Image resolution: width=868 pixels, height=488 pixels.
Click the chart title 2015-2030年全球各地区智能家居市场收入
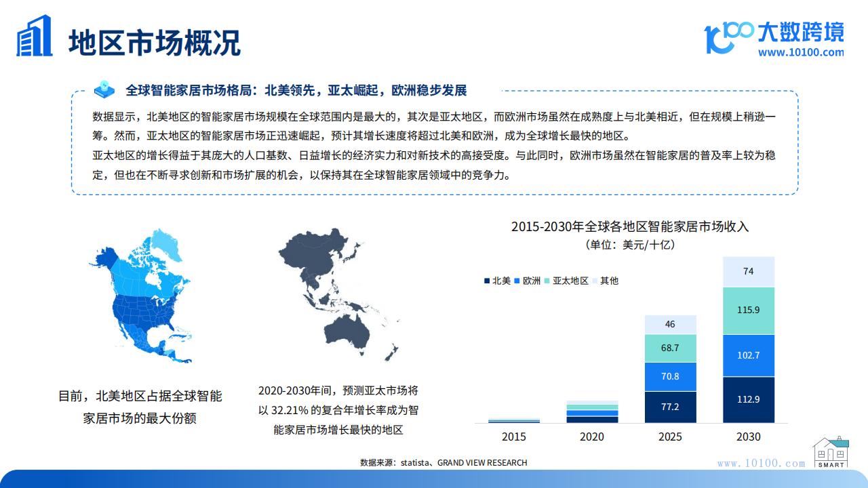(x=630, y=226)
